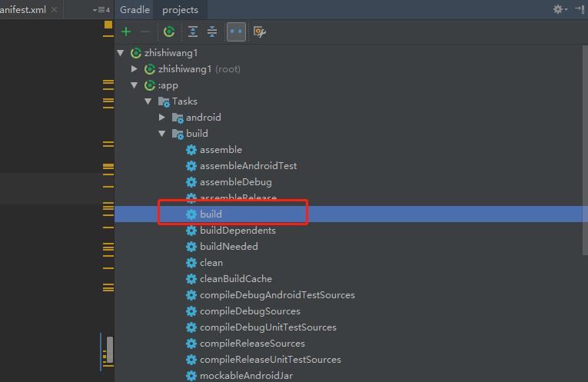
Task: Switch to the projects tab
Action: [180, 10]
